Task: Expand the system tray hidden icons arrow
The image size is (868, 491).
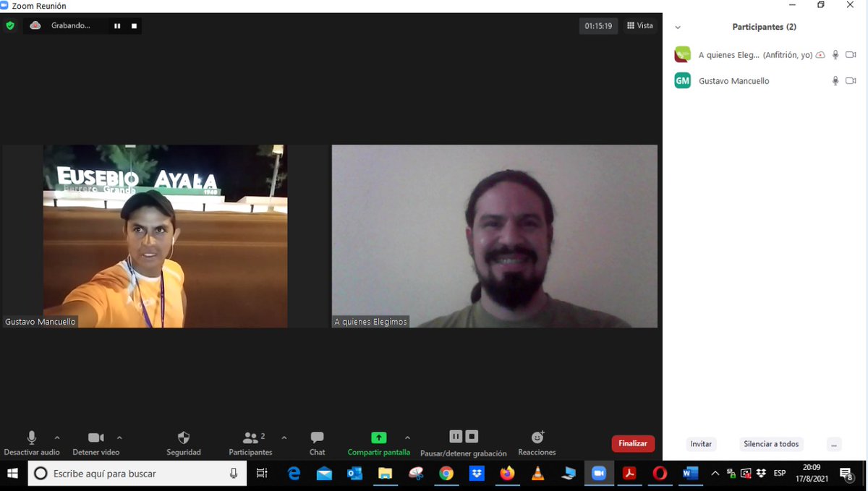Action: [715, 473]
